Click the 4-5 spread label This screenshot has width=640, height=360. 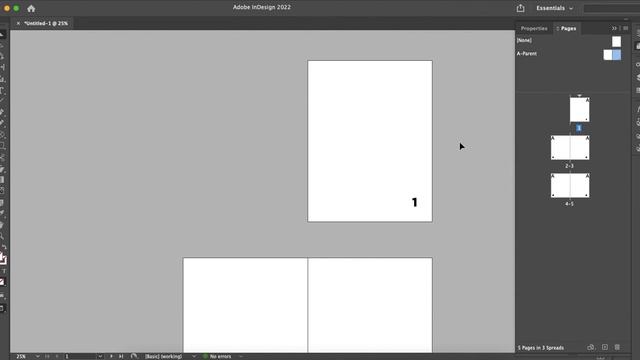(x=569, y=204)
